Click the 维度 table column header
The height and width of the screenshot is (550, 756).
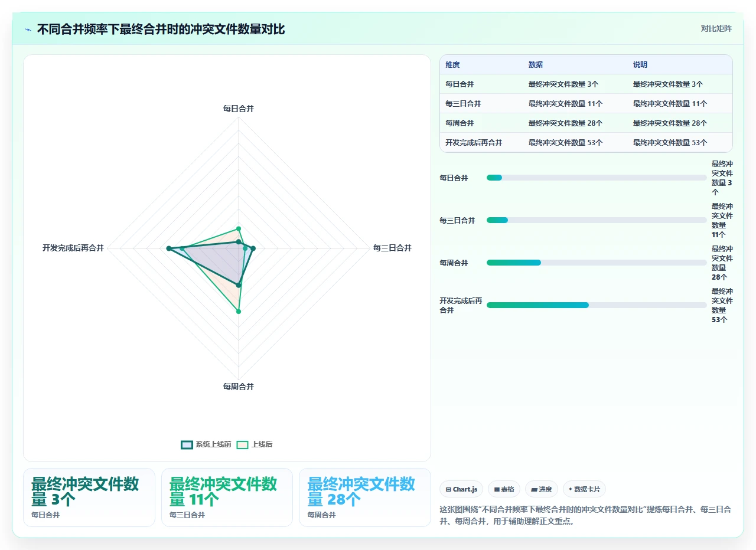click(x=452, y=65)
